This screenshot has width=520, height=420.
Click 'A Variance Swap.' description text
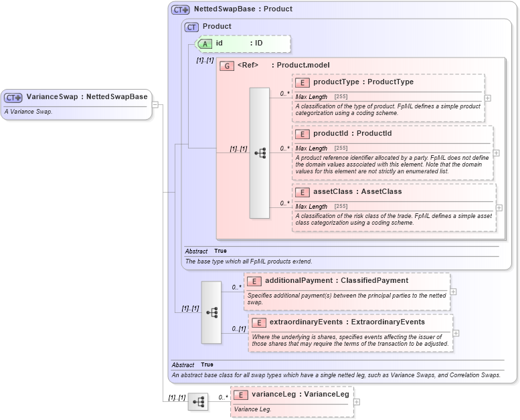click(28, 112)
